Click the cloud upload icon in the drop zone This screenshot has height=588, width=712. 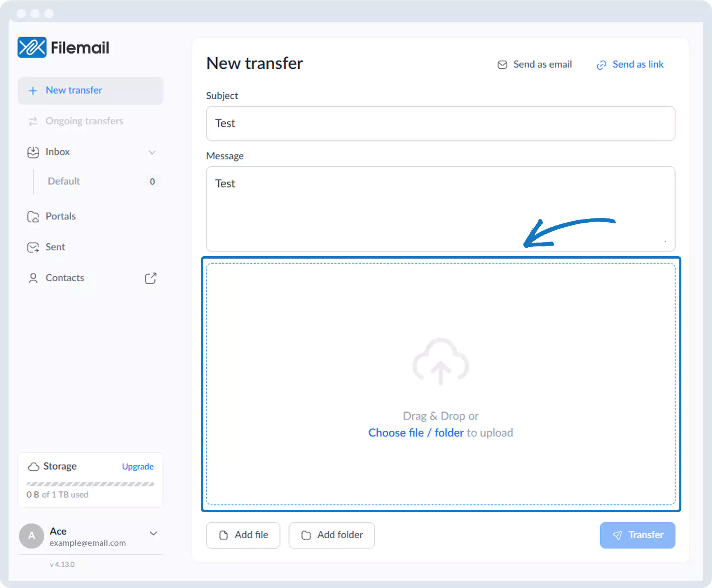click(x=440, y=361)
